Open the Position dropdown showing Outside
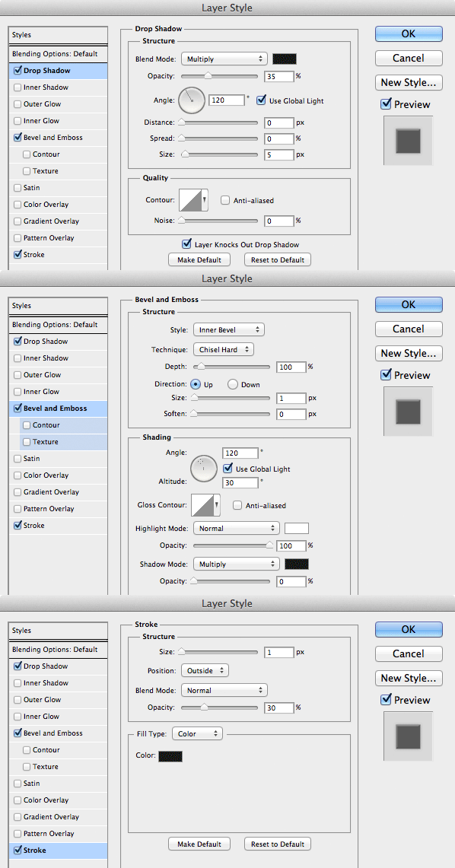The height and width of the screenshot is (868, 455). (205, 670)
